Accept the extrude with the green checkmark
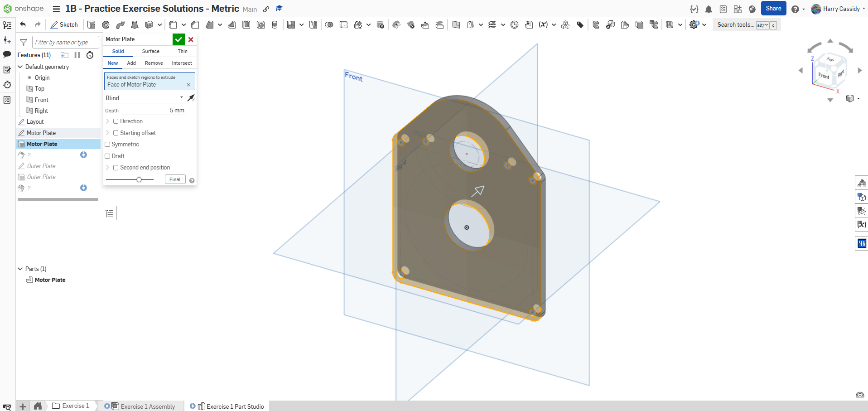 (178, 39)
